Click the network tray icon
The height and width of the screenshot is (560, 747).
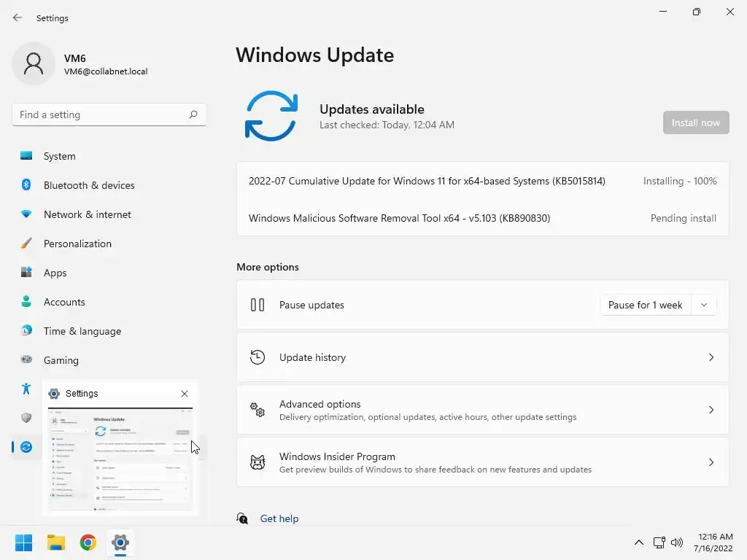click(x=659, y=542)
